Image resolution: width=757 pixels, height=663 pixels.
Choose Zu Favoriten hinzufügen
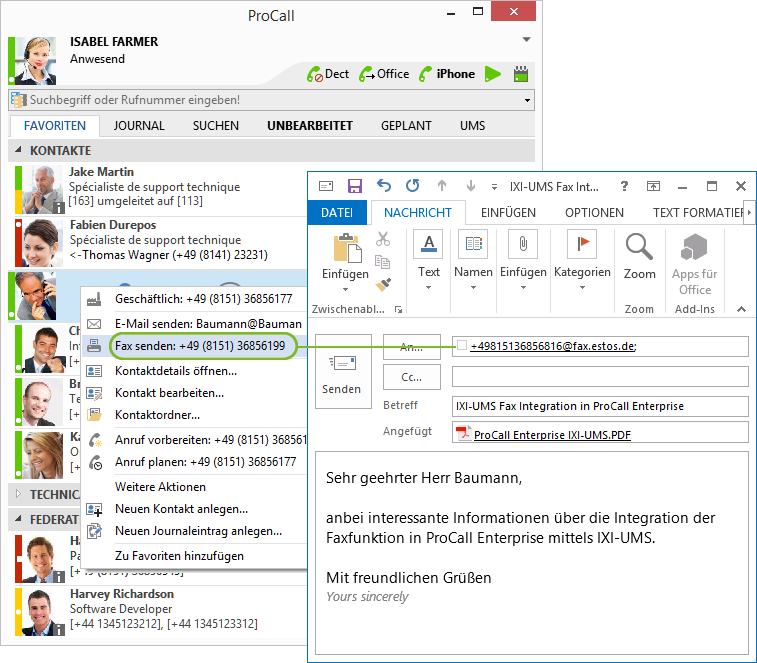click(x=179, y=556)
